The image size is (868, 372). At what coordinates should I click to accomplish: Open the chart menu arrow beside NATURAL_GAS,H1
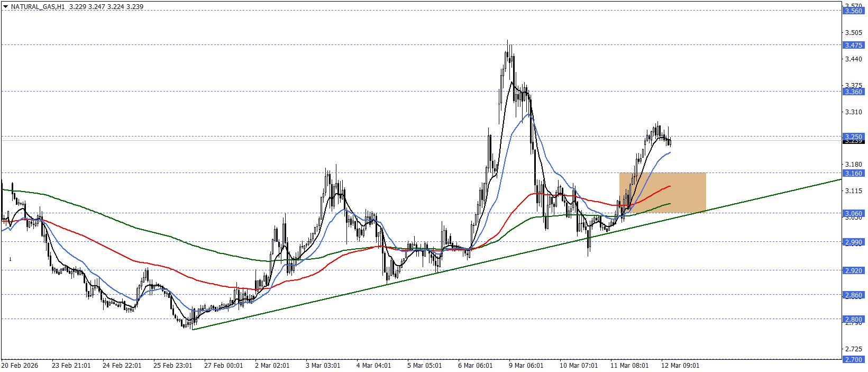coord(5,7)
